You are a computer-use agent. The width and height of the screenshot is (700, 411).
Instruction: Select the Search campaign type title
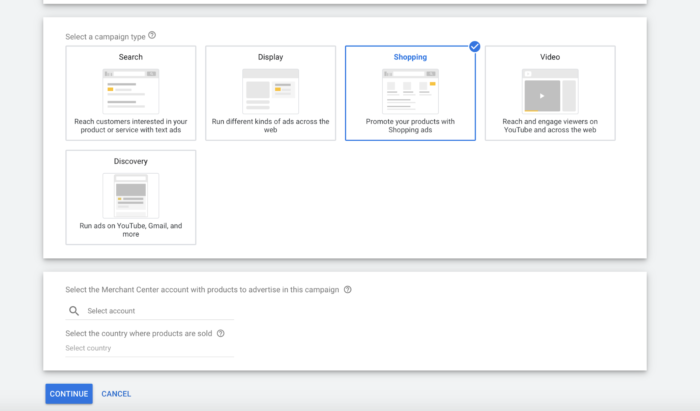coord(130,57)
